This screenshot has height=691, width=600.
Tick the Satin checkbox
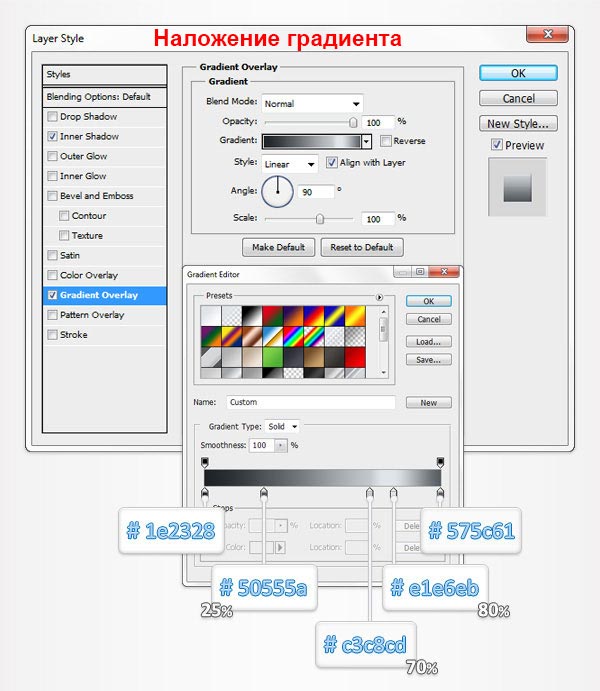(52, 255)
